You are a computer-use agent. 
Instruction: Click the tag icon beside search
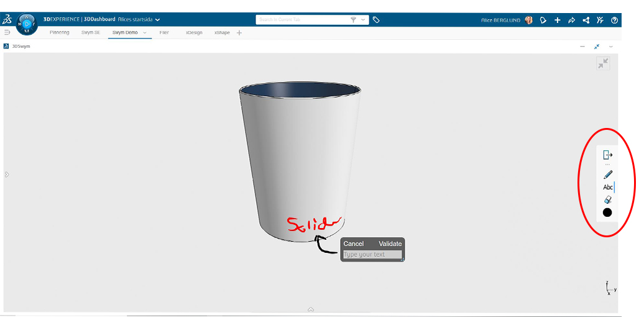[376, 20]
